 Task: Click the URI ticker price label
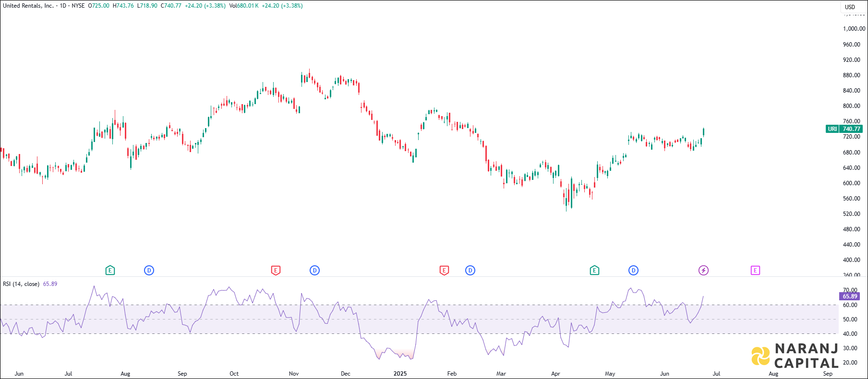click(x=832, y=129)
